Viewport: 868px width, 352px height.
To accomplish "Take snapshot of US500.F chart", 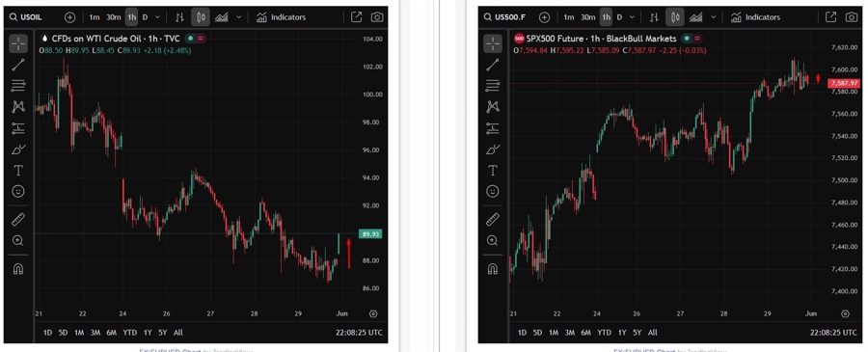I will (x=852, y=17).
